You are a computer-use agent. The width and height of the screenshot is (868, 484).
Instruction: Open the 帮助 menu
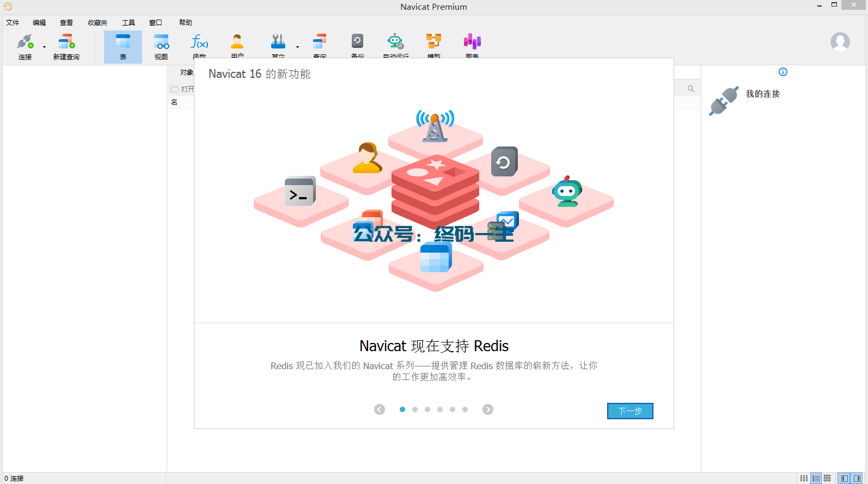coord(186,22)
